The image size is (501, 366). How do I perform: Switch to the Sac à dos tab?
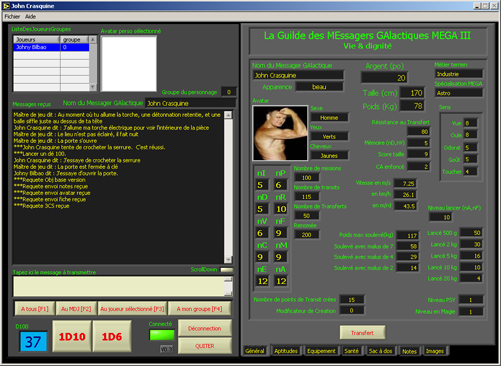(380, 351)
